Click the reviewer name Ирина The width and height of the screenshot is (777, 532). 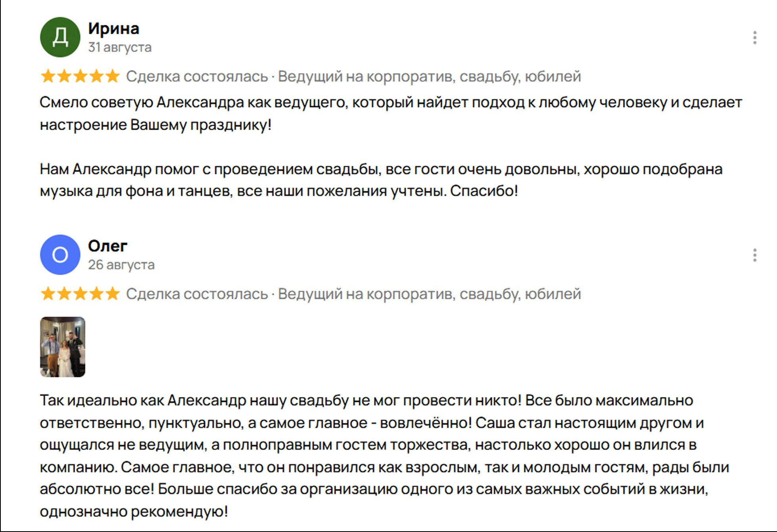[113, 28]
